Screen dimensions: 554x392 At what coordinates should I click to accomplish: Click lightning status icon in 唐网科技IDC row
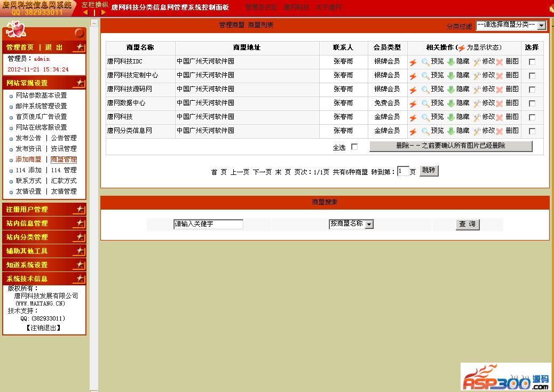pos(413,62)
